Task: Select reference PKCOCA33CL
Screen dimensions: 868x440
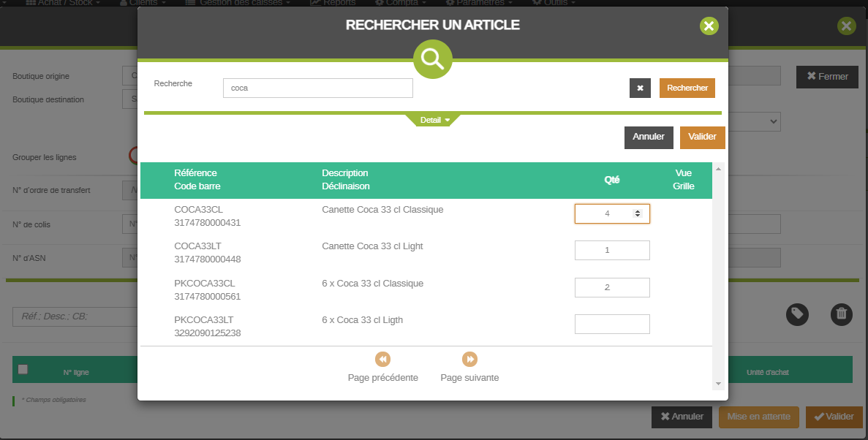Action: pos(204,284)
